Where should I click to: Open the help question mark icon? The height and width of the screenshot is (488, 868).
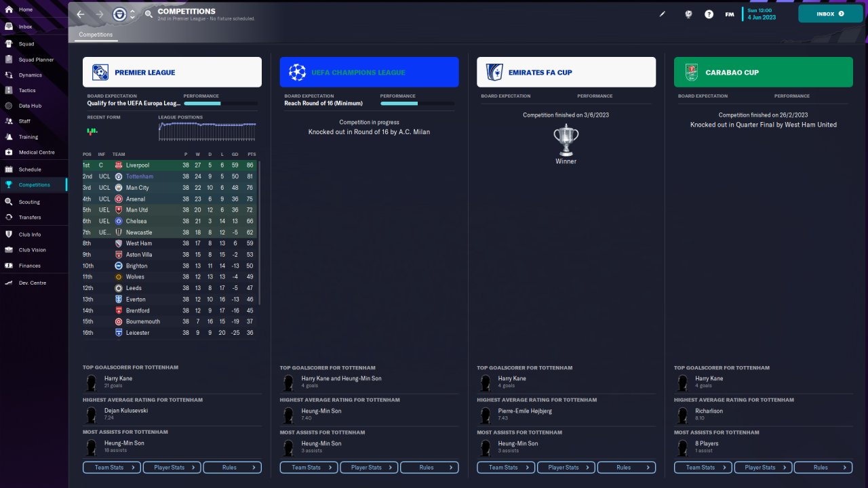click(x=709, y=14)
